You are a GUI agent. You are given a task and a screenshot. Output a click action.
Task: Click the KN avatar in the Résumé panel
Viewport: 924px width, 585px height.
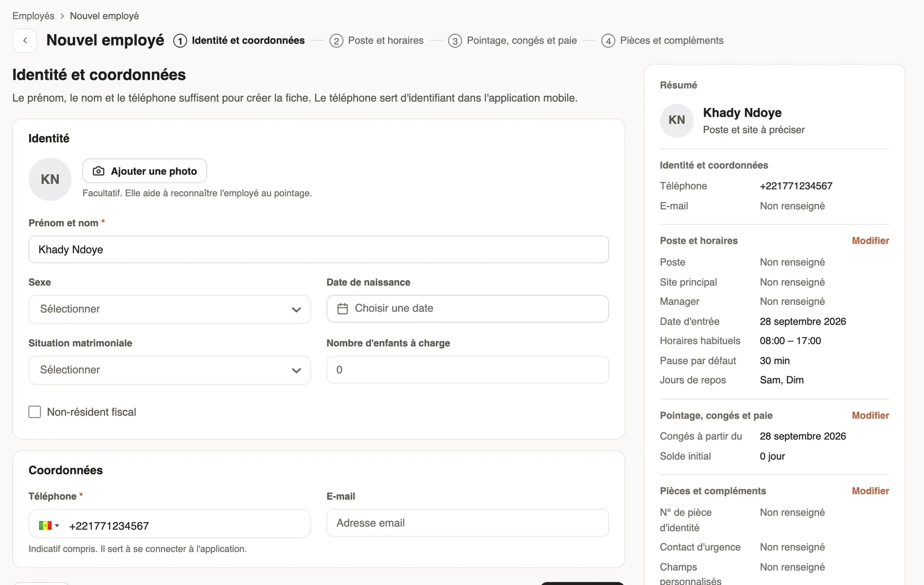[x=676, y=120]
